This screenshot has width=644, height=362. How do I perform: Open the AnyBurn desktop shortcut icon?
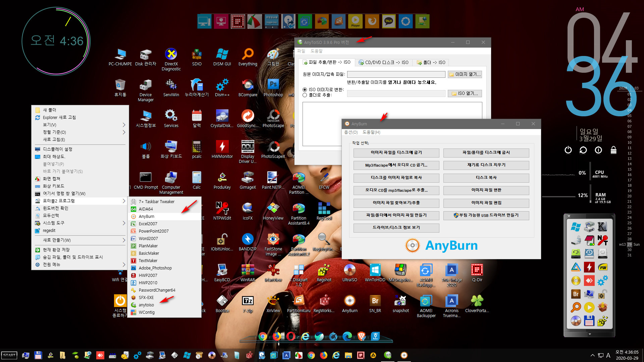pos(350,304)
